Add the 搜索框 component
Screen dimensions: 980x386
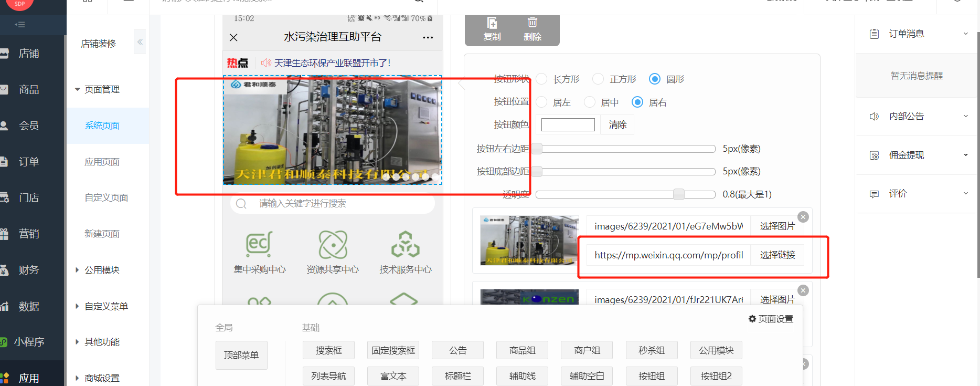tap(328, 350)
